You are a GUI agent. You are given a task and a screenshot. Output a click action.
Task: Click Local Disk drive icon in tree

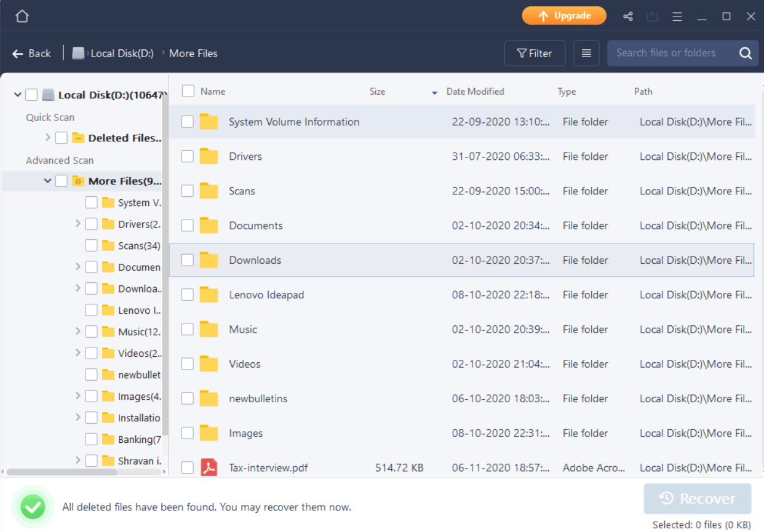pos(49,95)
